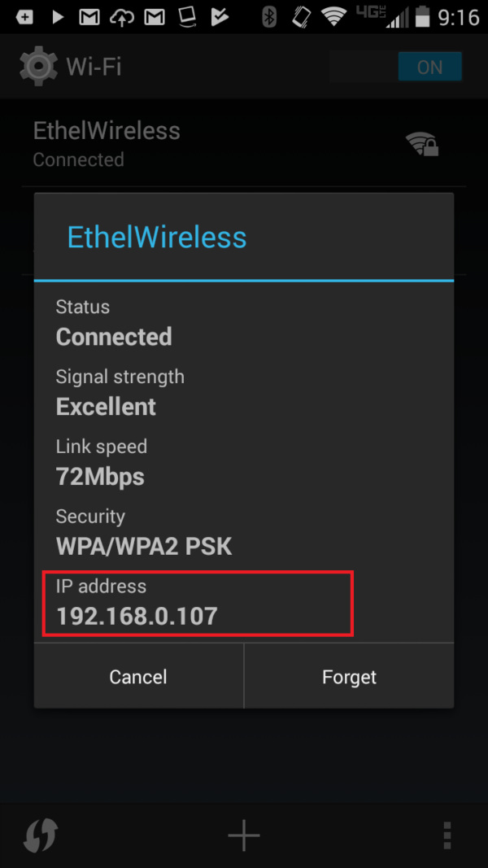Tap the WPS push button icon
This screenshot has width=488, height=868.
[x=41, y=834]
